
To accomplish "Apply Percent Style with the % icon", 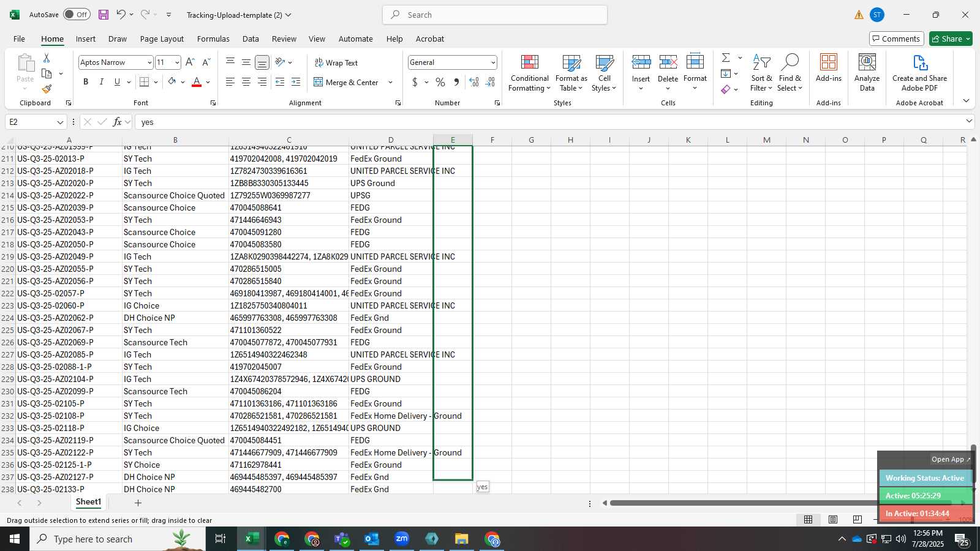I will coord(440,82).
